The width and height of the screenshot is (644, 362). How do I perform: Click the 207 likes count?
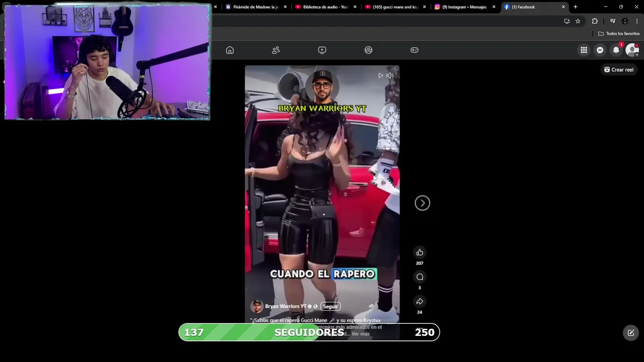(420, 263)
